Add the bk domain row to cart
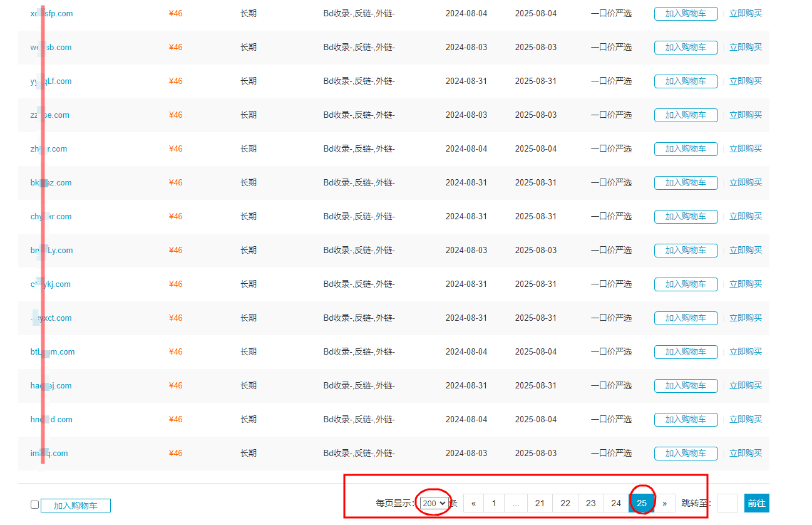 686,182
